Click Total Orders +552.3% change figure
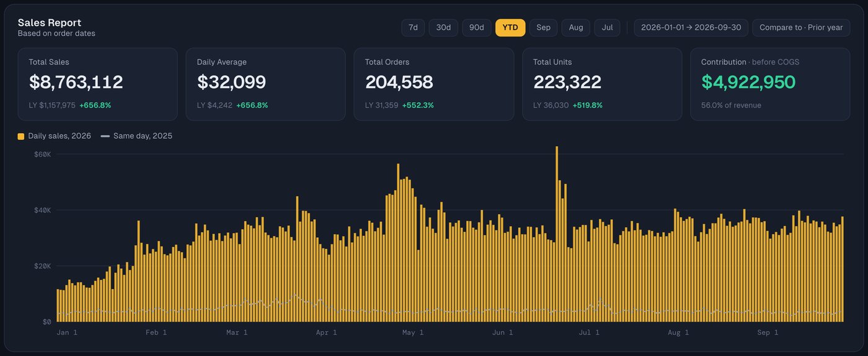The width and height of the screenshot is (868, 356). [418, 105]
